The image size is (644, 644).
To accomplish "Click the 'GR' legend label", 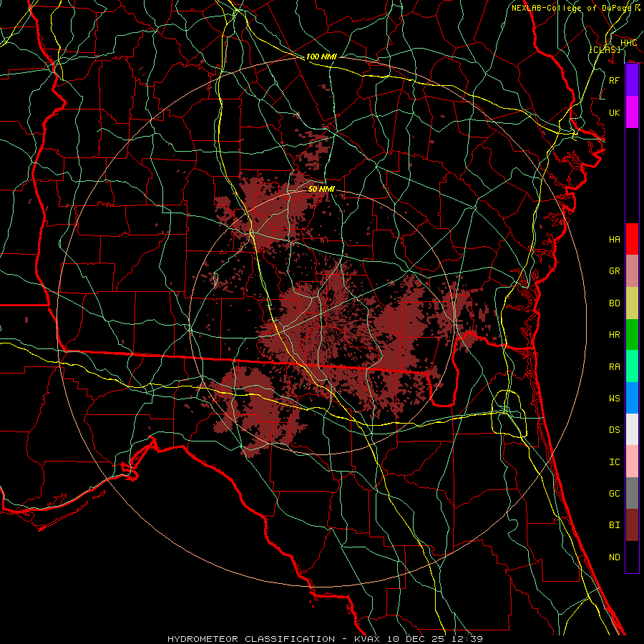I will point(615,271).
